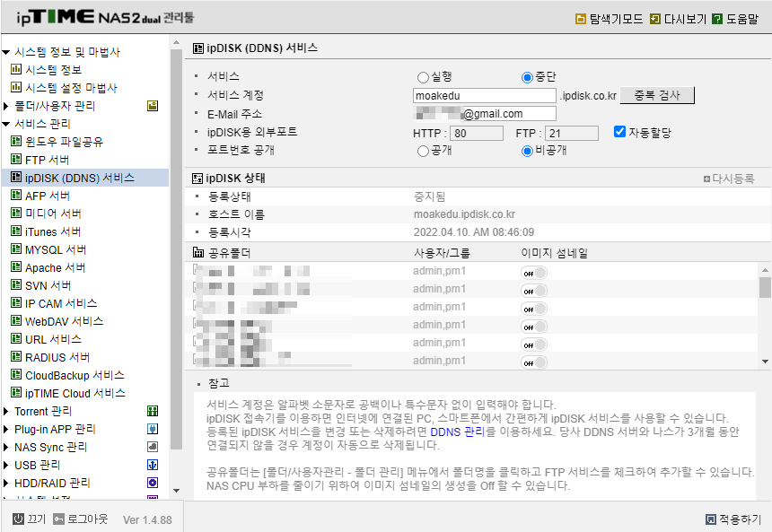772x532 pixels.
Task: Uncheck the 자동할당 checkbox
Action: [x=620, y=131]
